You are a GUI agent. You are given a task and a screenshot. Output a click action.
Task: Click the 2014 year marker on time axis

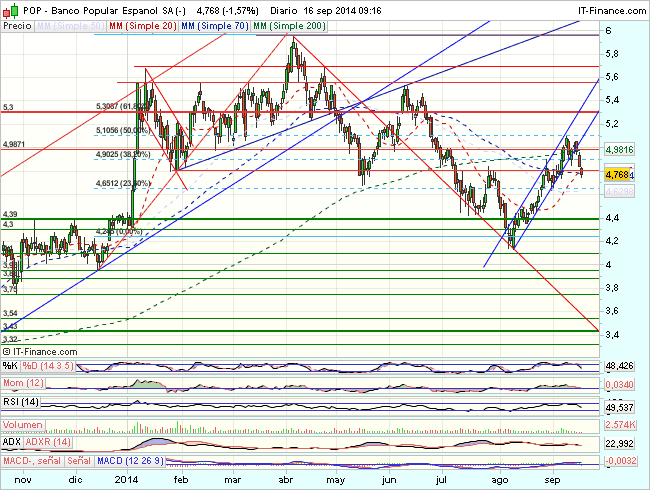pos(126,480)
